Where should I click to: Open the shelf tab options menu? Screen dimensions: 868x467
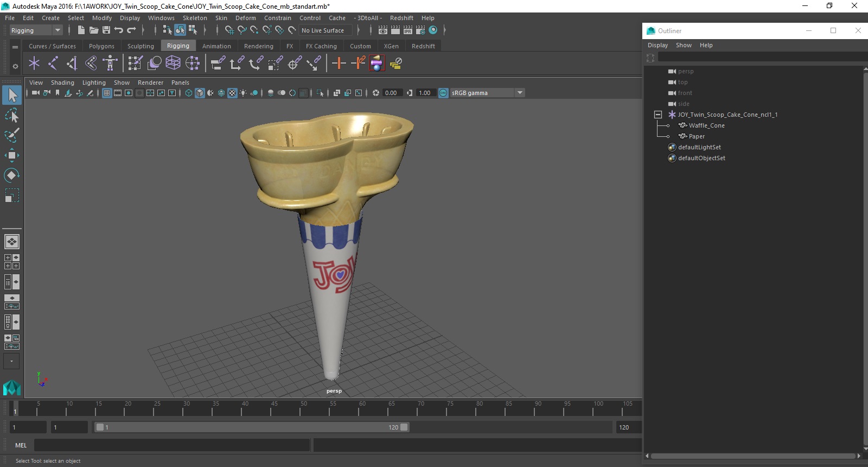(x=15, y=47)
